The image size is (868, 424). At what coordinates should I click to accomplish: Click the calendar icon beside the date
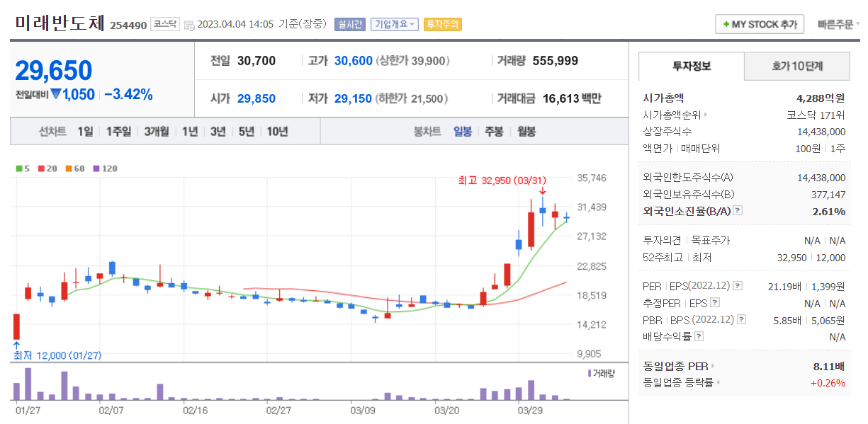point(189,25)
